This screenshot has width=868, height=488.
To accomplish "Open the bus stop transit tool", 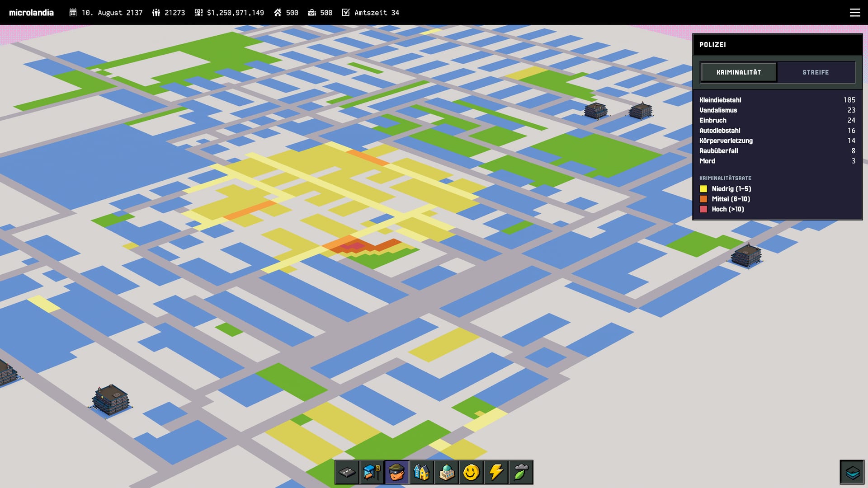I will [x=372, y=473].
